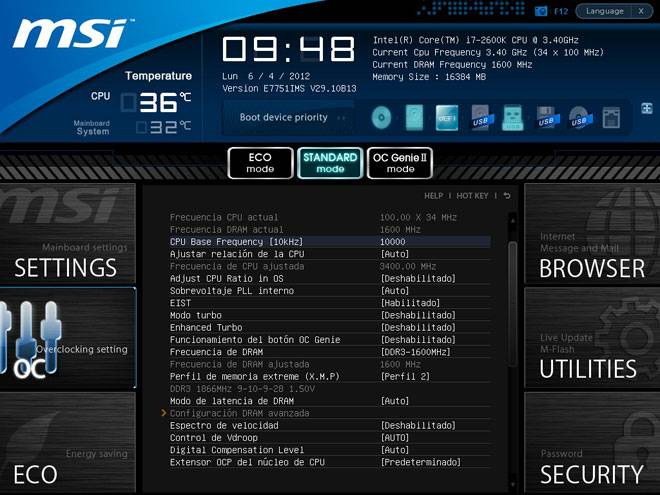Viewport: 660px width, 495px height.
Task: Select the UEFI boot device icon
Action: (447, 117)
